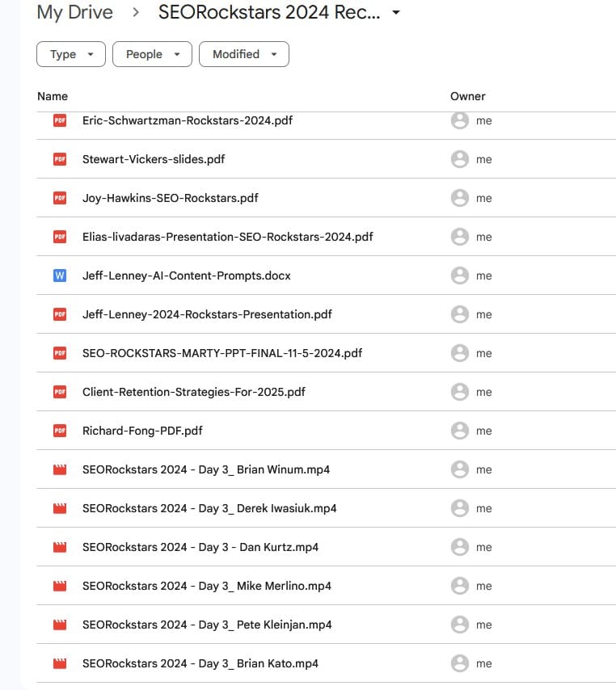Expand the Modified filter dropdown

243,54
